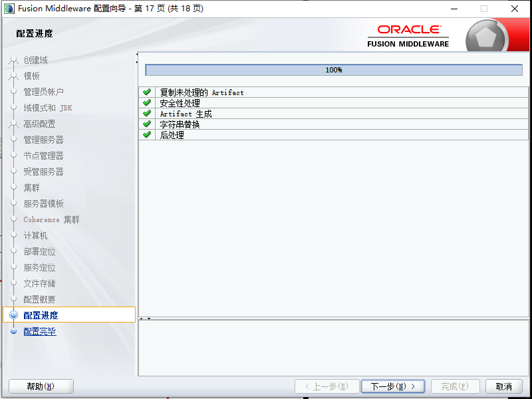Image resolution: width=532 pixels, height=399 pixels.
Task: Select the 配置进度 step in sidebar
Action: pos(69,315)
